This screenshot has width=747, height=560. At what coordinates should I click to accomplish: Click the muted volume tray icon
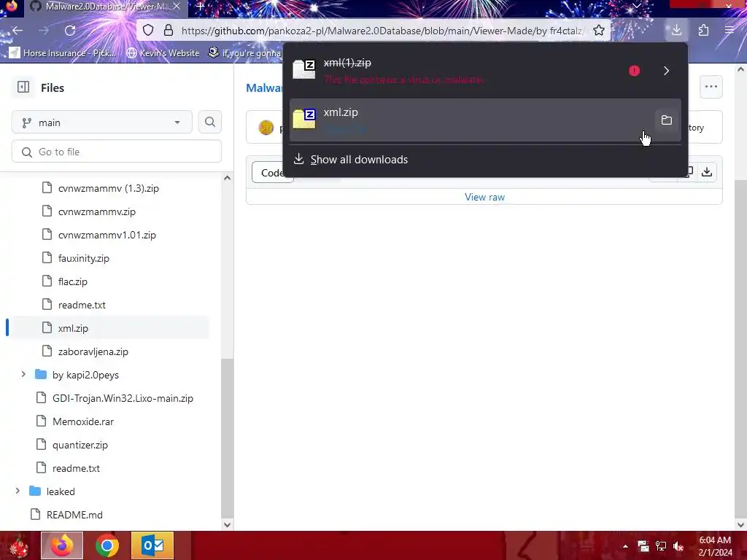click(678, 546)
